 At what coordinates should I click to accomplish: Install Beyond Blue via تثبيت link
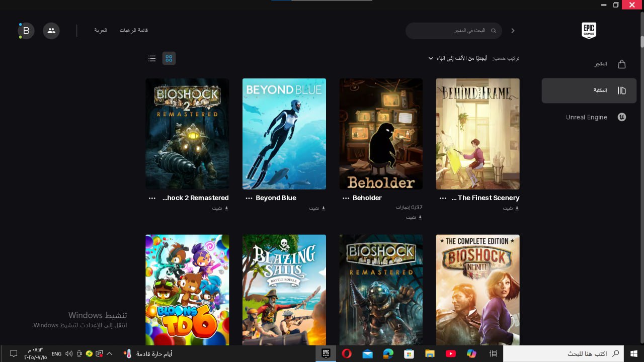point(317,208)
